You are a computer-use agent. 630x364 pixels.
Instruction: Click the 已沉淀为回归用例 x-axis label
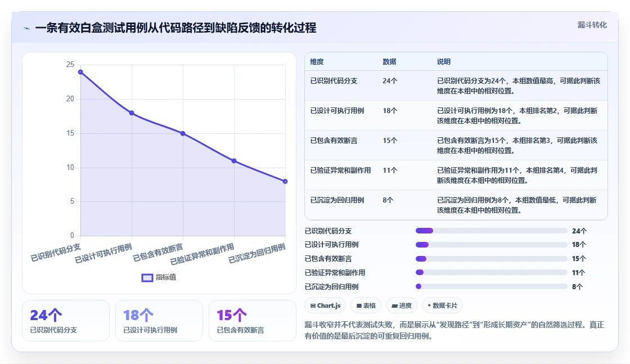point(256,253)
